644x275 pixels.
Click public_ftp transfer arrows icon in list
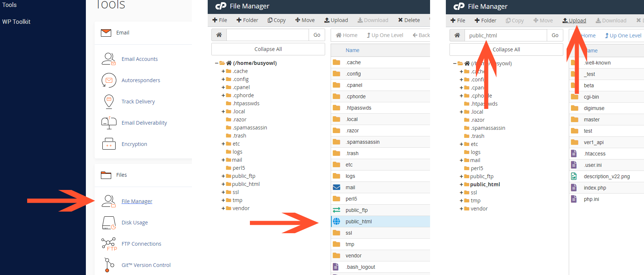pos(336,210)
